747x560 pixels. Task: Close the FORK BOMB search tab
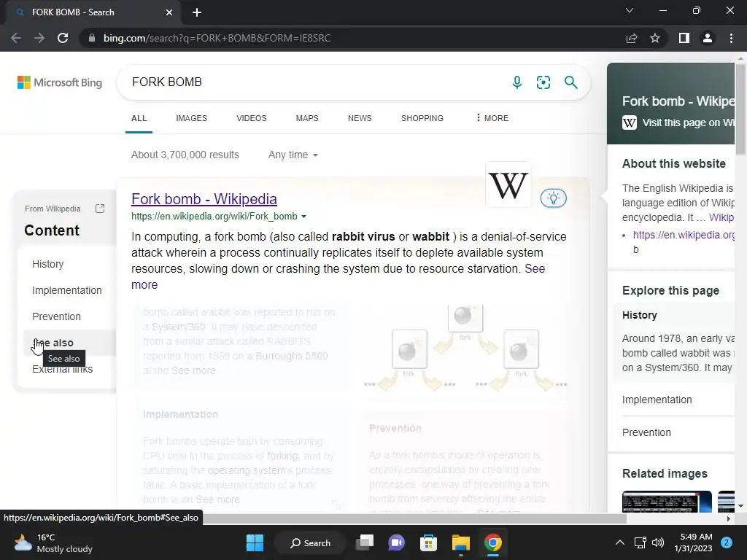coord(169,12)
